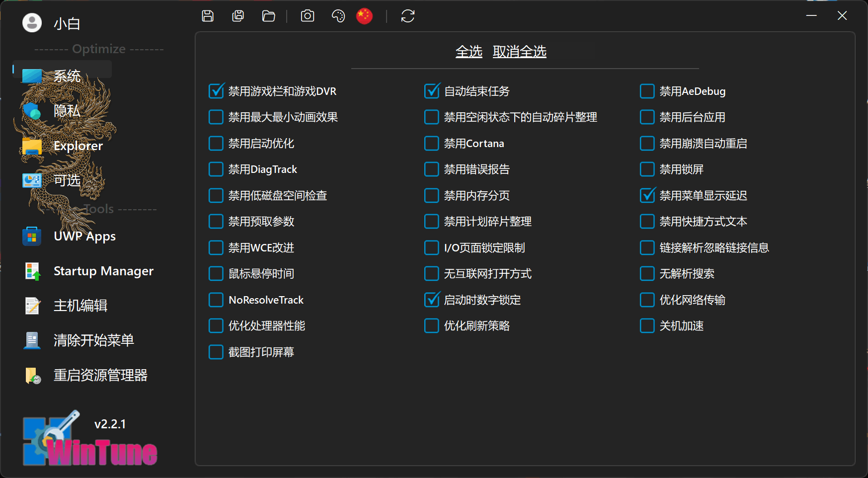Screen dimensions: 868x478
Task: Check 禁用Cortana option
Action: 431,144
